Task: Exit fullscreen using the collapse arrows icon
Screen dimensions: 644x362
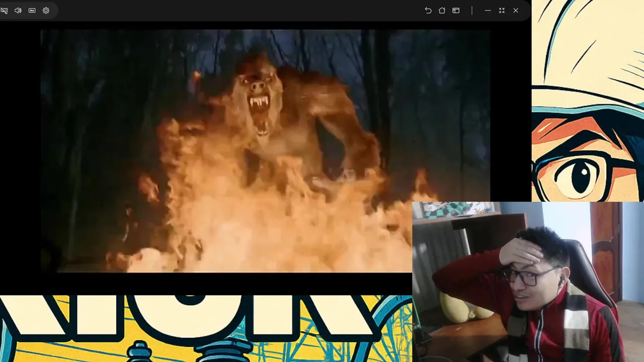Action: (502, 11)
